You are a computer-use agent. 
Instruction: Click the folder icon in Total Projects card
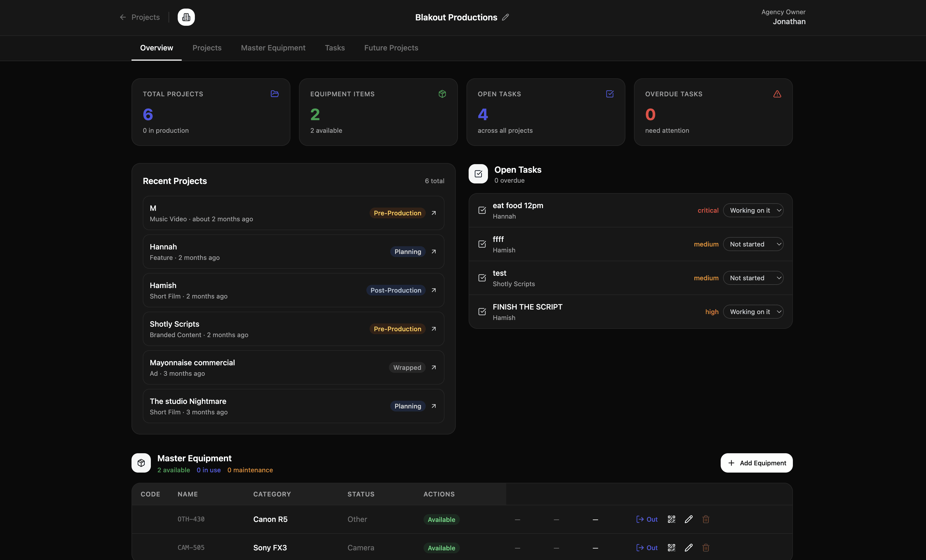coord(275,94)
